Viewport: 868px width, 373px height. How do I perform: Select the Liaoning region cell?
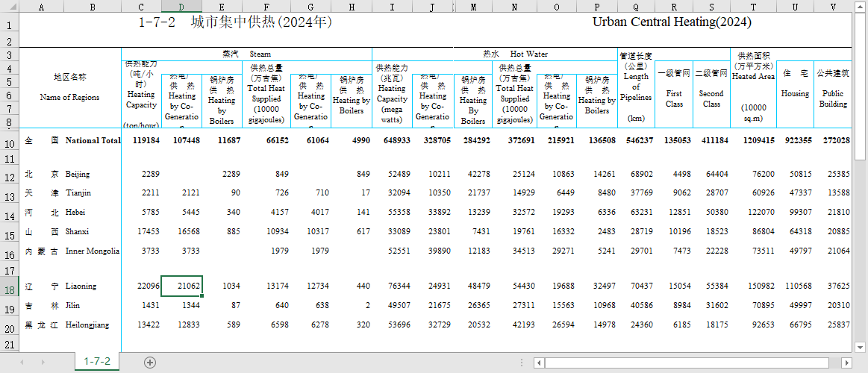pos(93,286)
